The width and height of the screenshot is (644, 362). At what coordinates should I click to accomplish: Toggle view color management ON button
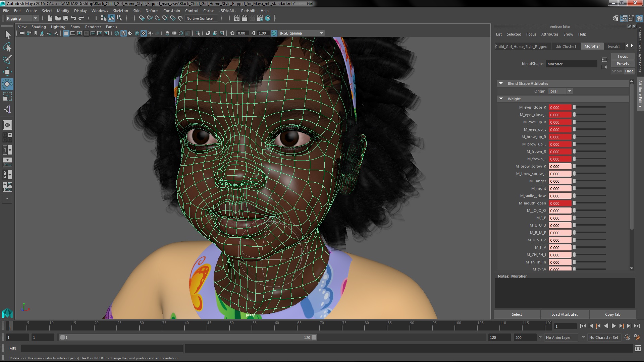click(274, 33)
